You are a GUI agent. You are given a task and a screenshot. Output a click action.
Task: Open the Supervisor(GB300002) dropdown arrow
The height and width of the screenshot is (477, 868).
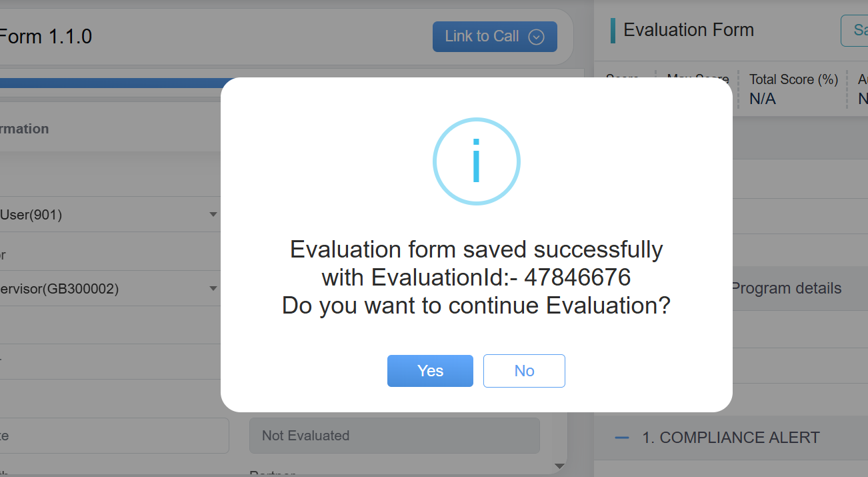click(213, 289)
